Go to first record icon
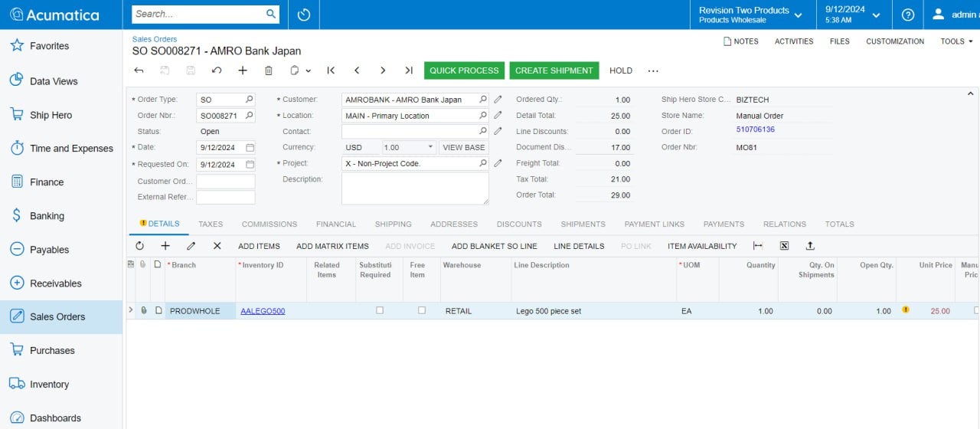Image resolution: width=980 pixels, height=429 pixels. [331, 70]
